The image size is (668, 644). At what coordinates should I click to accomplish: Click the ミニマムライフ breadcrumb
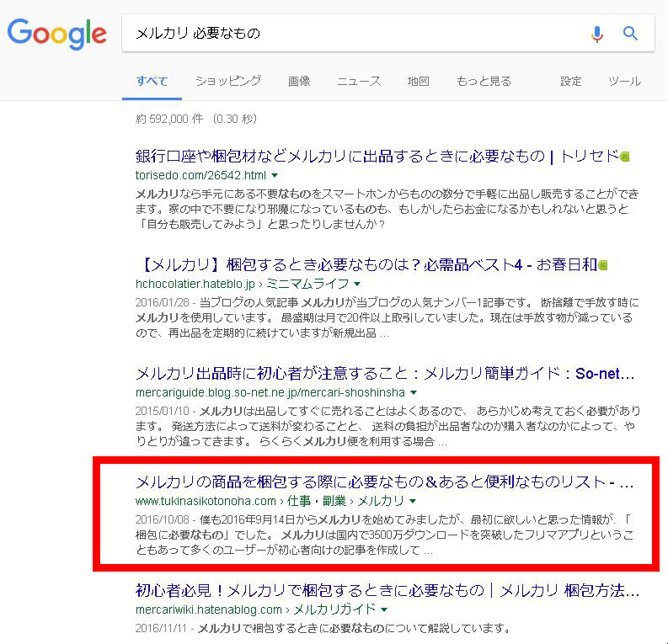click(x=307, y=284)
